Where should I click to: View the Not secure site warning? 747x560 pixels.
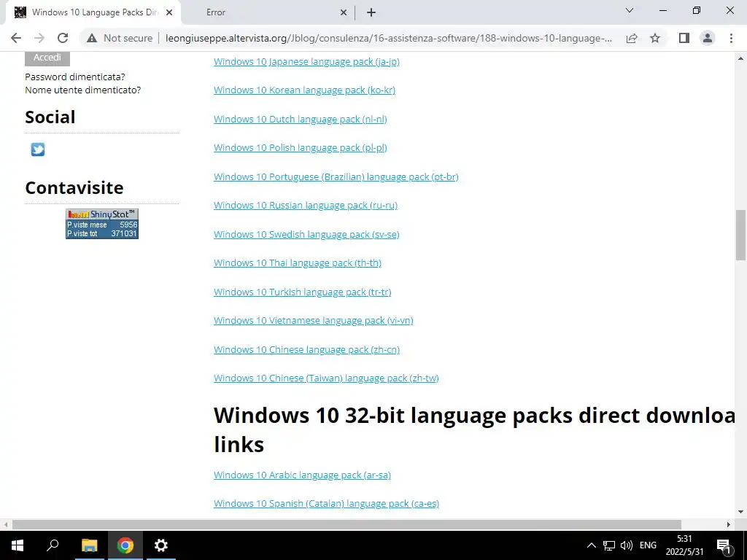point(120,38)
